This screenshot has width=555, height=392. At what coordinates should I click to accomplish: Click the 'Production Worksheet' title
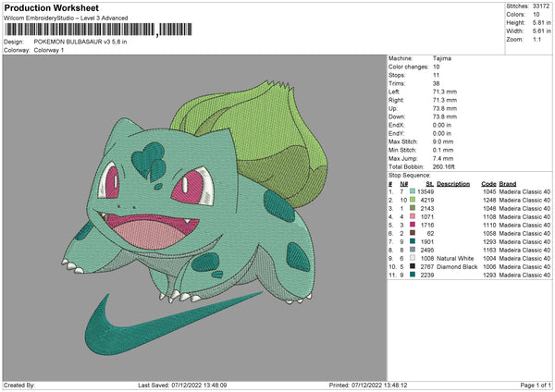[x=51, y=7]
